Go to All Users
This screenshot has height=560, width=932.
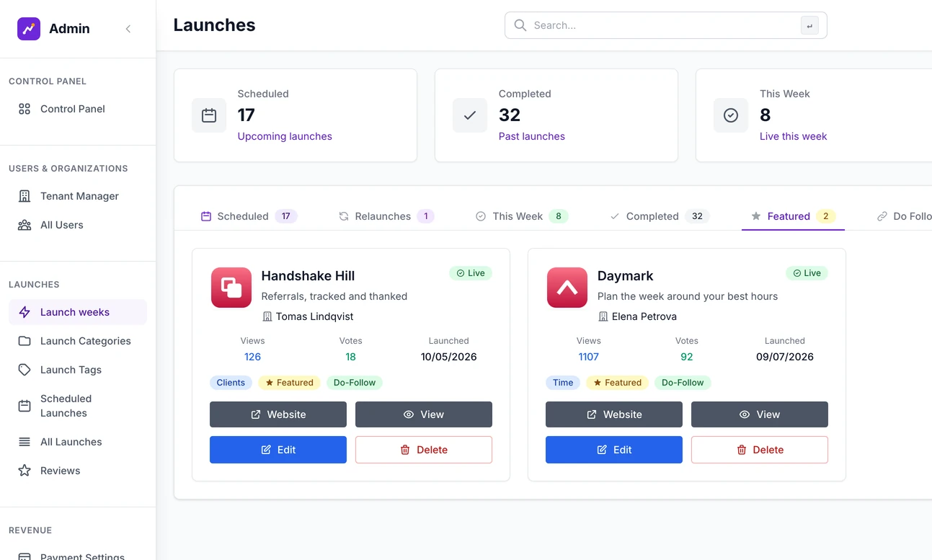point(78,225)
